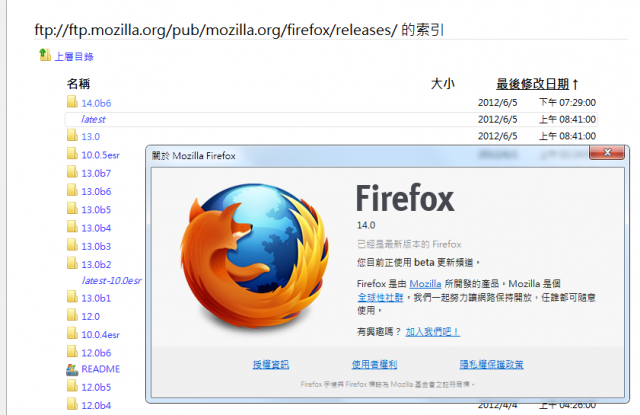
Task: Click the folder icon beside 13.0
Action: (72, 135)
